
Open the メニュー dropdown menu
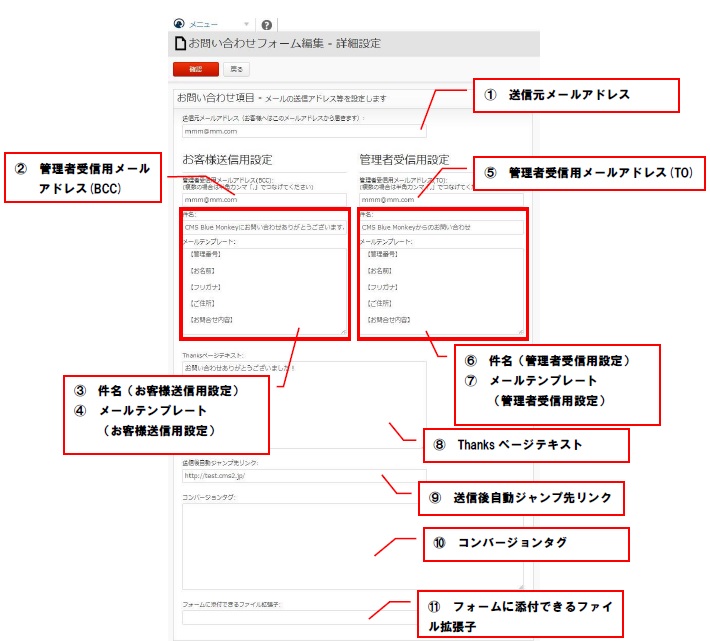point(219,24)
